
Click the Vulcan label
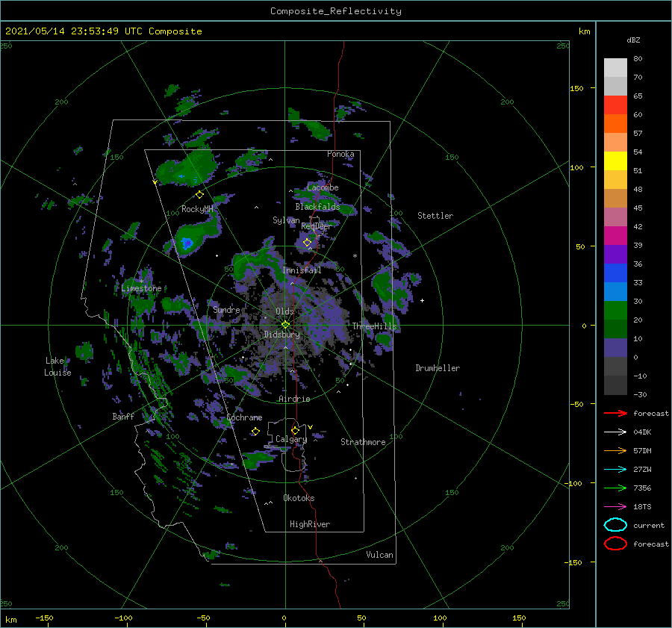click(379, 555)
